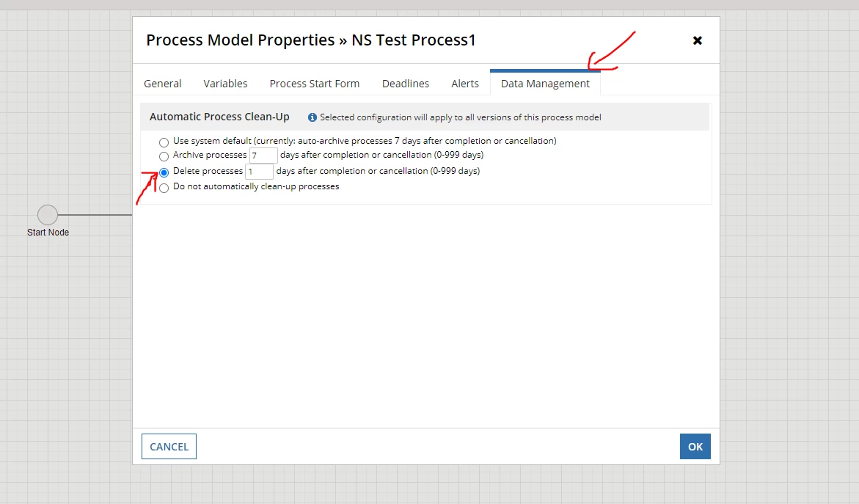The width and height of the screenshot is (859, 504).
Task: Close the Process Model Properties dialog
Action: (698, 40)
